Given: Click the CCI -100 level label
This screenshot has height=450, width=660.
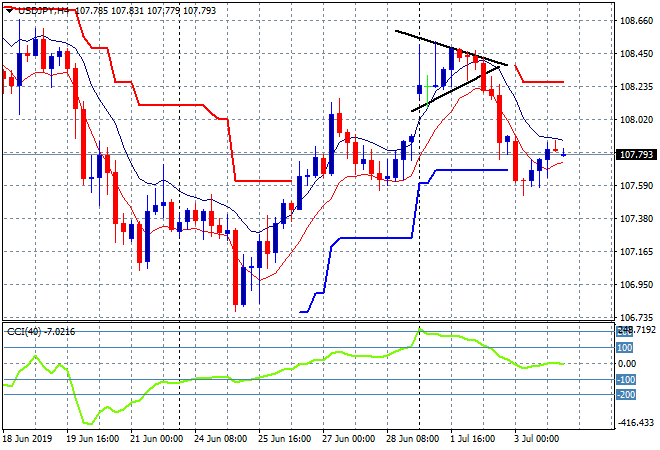Looking at the screenshot, I should tap(626, 380).
